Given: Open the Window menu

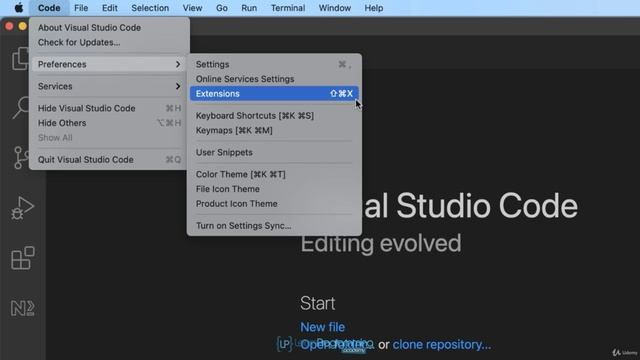Looking at the screenshot, I should [x=335, y=8].
